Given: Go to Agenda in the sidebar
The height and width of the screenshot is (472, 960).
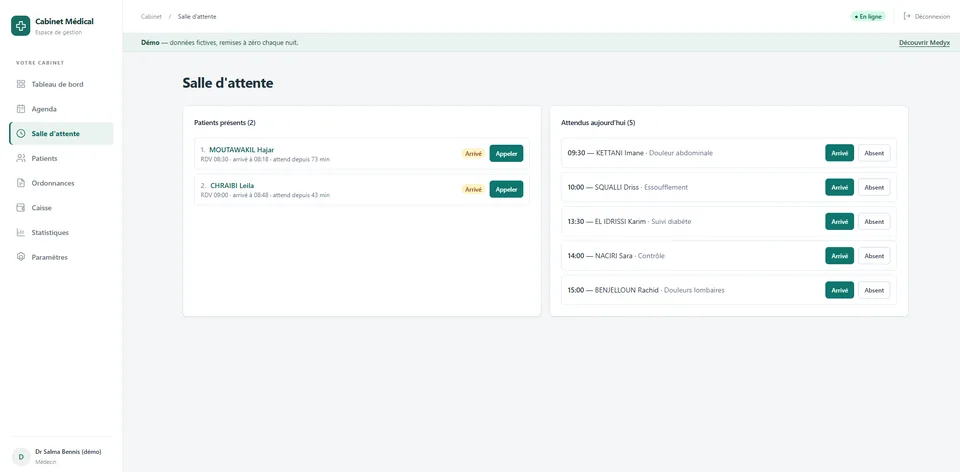Looking at the screenshot, I should (x=61, y=109).
